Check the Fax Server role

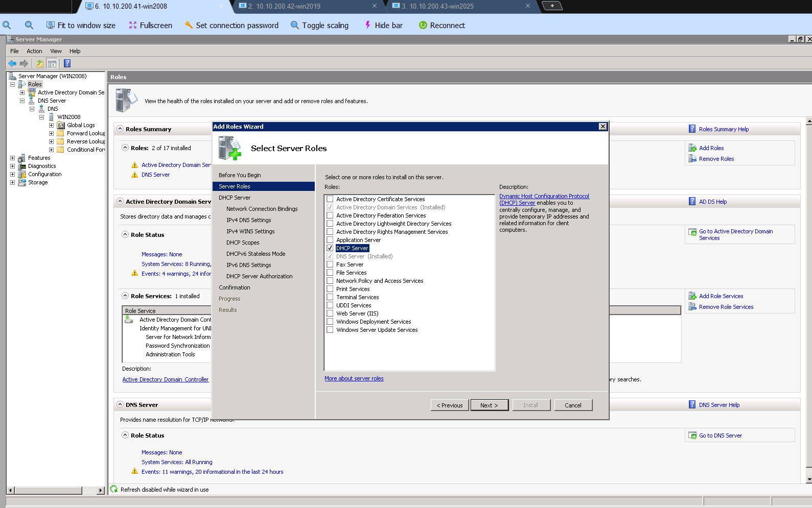[330, 264]
